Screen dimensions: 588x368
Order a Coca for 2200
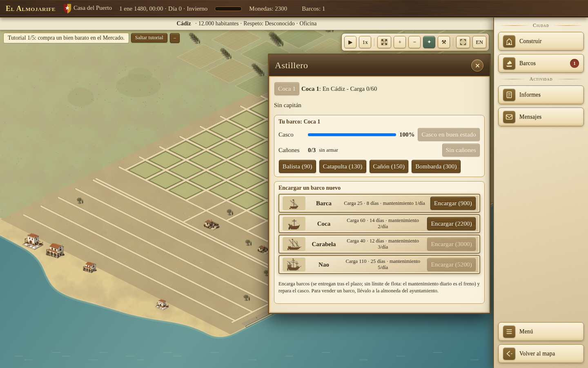click(x=451, y=224)
